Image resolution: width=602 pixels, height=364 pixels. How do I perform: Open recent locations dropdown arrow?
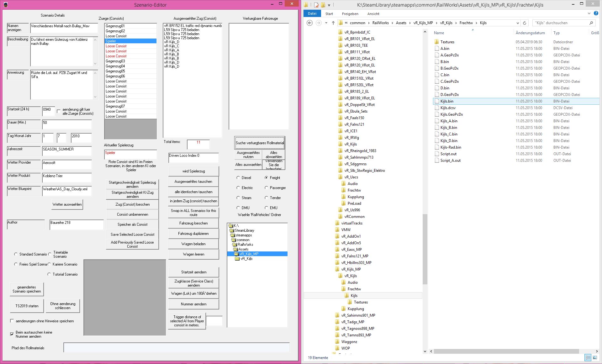(x=326, y=23)
